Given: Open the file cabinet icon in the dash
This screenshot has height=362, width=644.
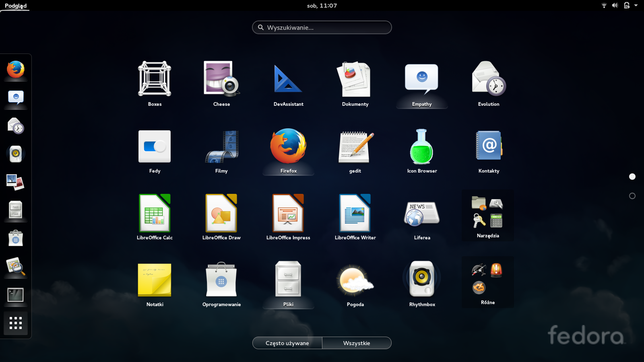Looking at the screenshot, I should (16, 210).
